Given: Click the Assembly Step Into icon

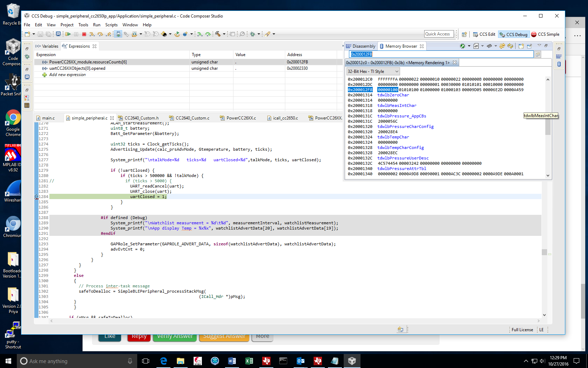Looking at the screenshot, I should pyautogui.click(x=200, y=34).
